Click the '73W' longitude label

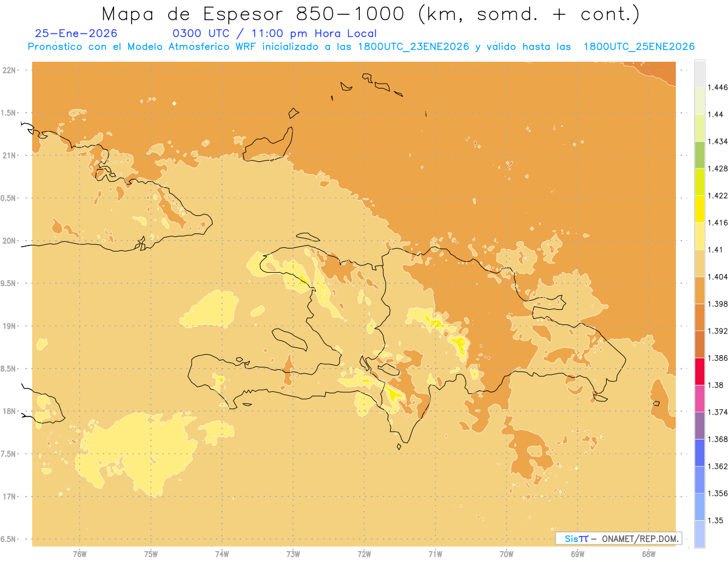(x=293, y=554)
